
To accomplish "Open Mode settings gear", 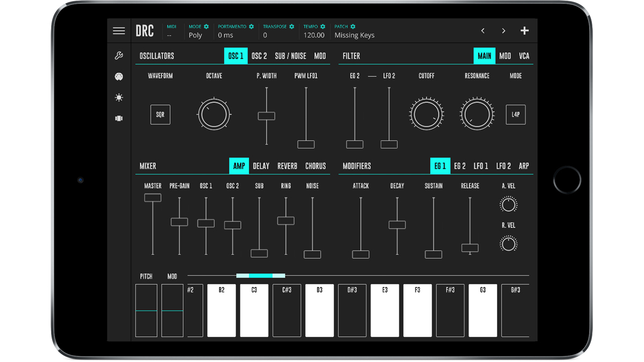I will [206, 26].
